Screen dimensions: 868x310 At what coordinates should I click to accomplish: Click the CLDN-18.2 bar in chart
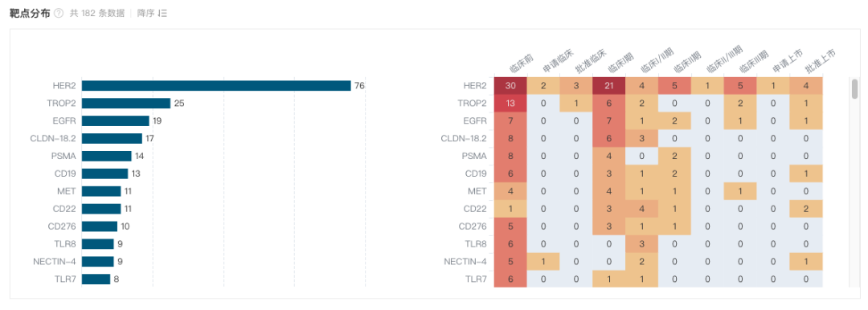[x=112, y=138]
